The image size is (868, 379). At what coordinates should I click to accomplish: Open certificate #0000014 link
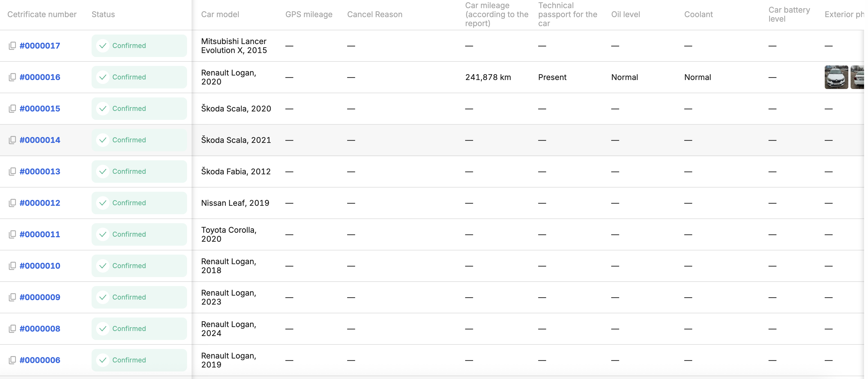tap(40, 140)
